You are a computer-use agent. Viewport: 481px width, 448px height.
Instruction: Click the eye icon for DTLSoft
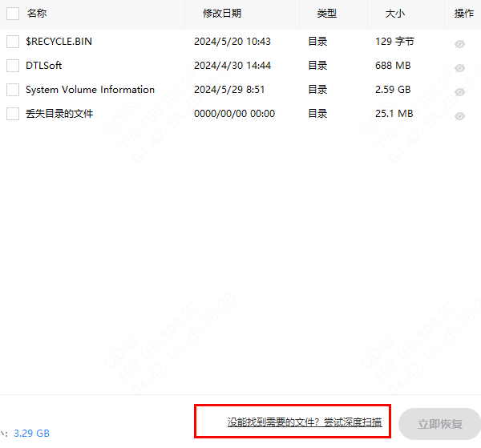pyautogui.click(x=460, y=68)
